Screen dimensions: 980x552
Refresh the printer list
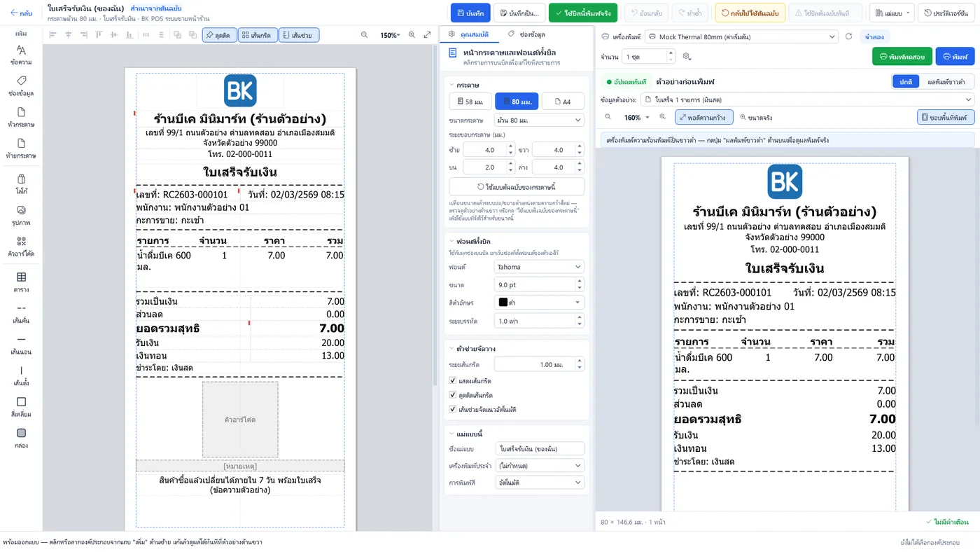pyautogui.click(x=849, y=36)
